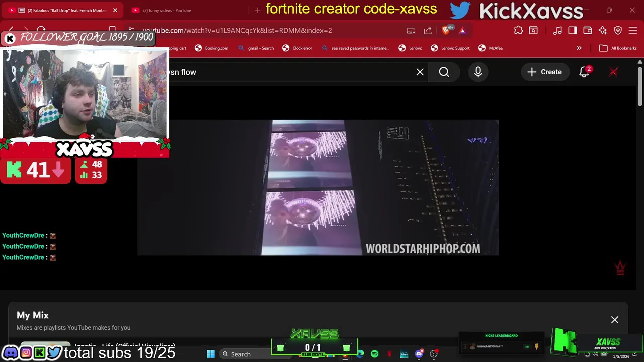The width and height of the screenshot is (644, 362).
Task: Open the browser hamburger menu
Action: (x=633, y=31)
